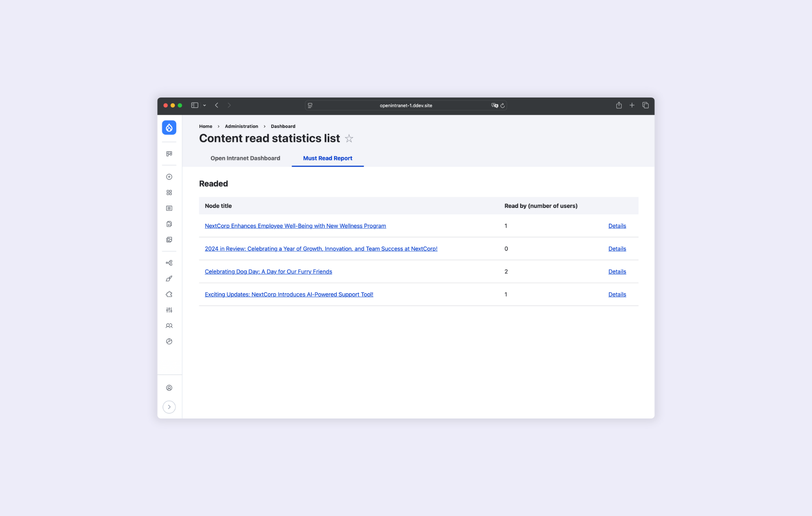
Task: Open the Configuration sliders icon
Action: click(x=169, y=310)
